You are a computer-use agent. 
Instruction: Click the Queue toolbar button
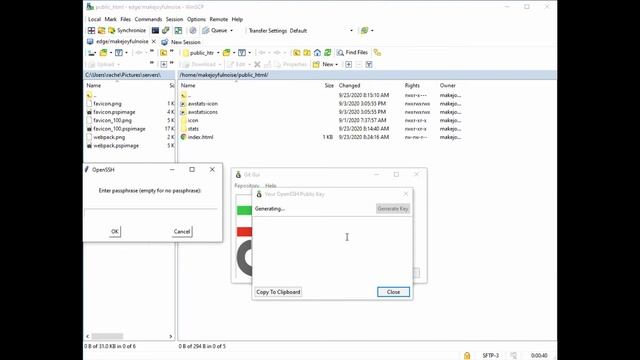215,31
